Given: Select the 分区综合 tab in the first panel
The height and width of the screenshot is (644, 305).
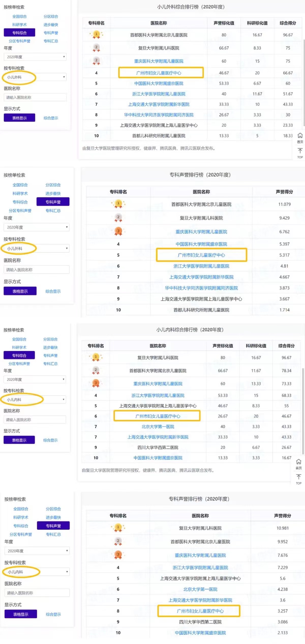Looking at the screenshot, I should click(x=51, y=17).
